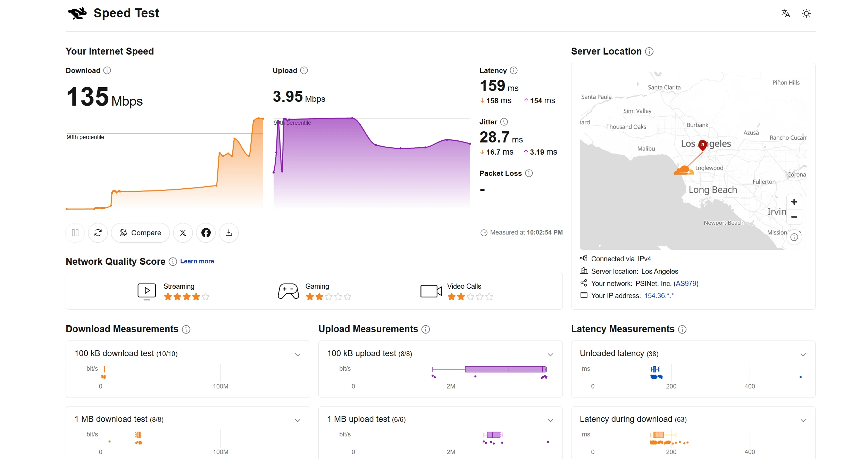This screenshot has height=459, width=868.
Task: Open Packet Loss info icon
Action: pos(529,173)
